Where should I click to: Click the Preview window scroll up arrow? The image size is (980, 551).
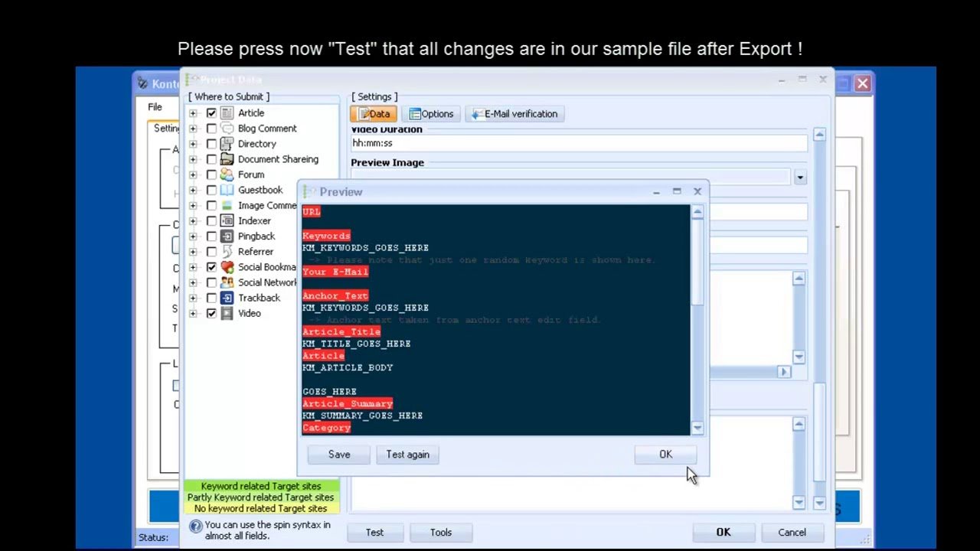(x=697, y=214)
